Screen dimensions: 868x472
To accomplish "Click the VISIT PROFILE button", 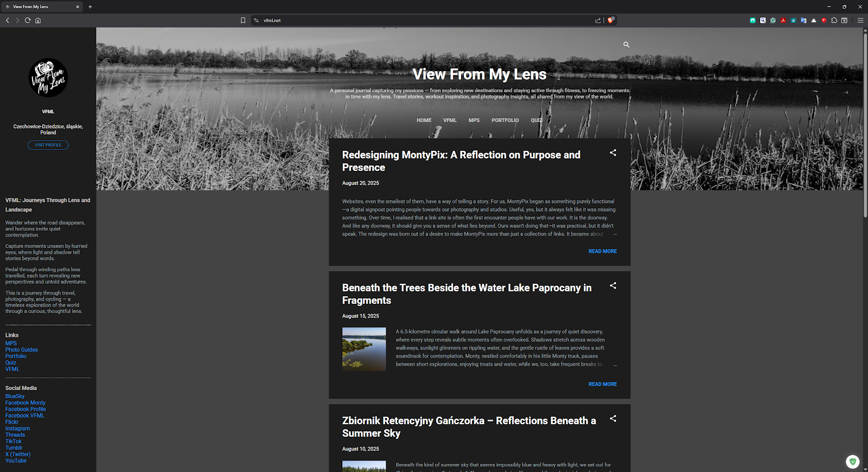I will (48, 145).
